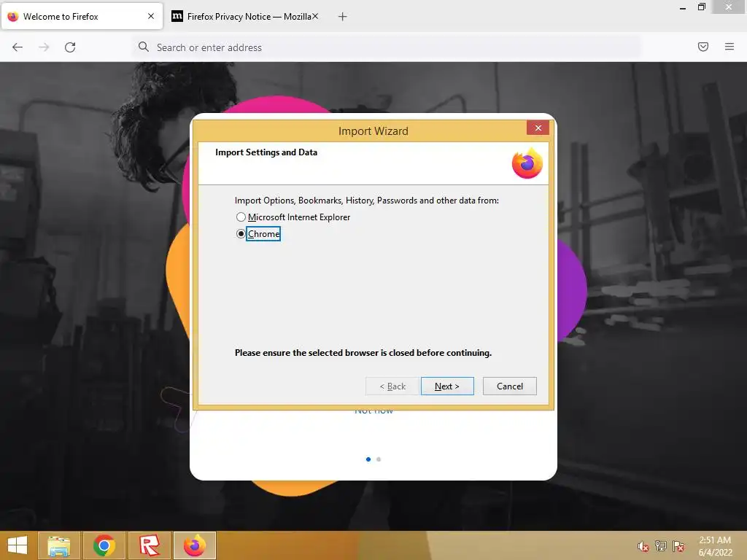Reload the current page

70,47
